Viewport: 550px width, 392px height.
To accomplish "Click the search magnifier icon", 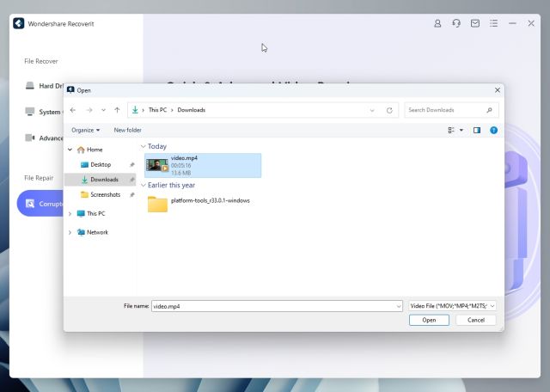I will 489,110.
